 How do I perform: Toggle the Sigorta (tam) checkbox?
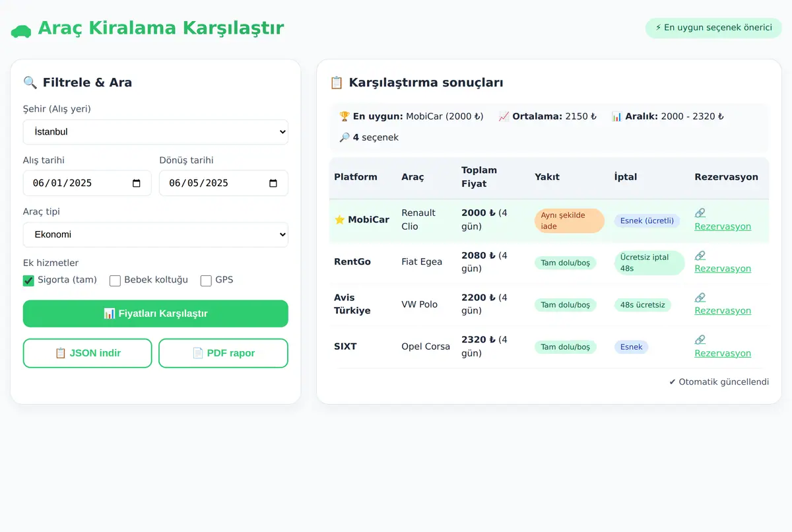28,281
